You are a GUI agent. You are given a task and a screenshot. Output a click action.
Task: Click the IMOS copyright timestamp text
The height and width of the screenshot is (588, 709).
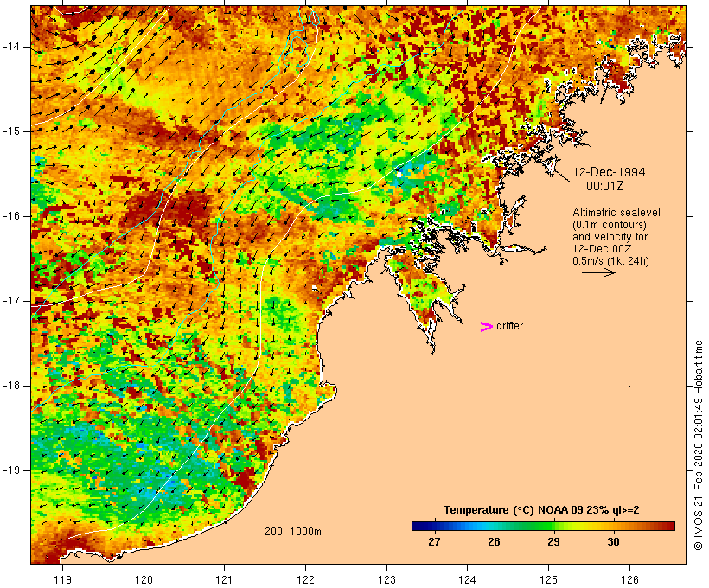698,445
